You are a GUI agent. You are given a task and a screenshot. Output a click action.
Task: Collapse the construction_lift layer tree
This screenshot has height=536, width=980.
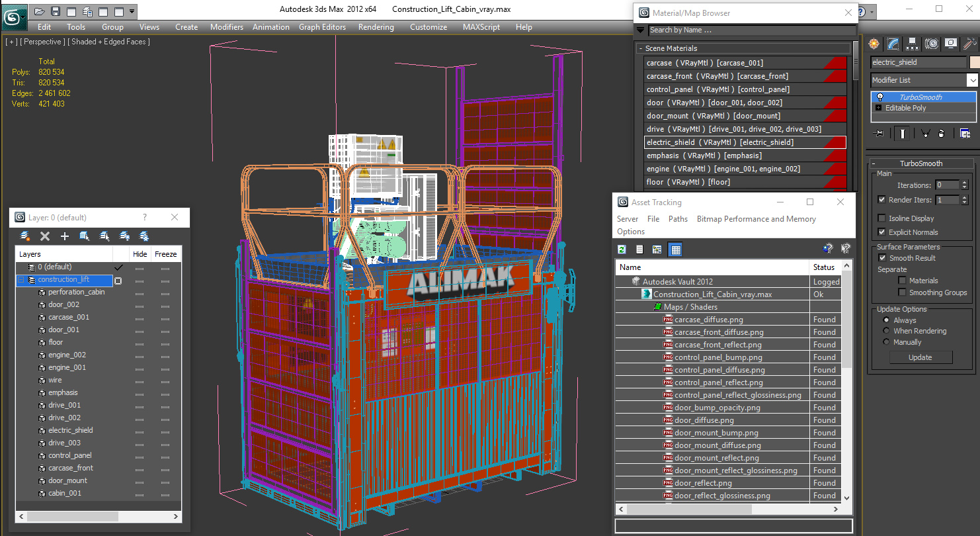[21, 280]
